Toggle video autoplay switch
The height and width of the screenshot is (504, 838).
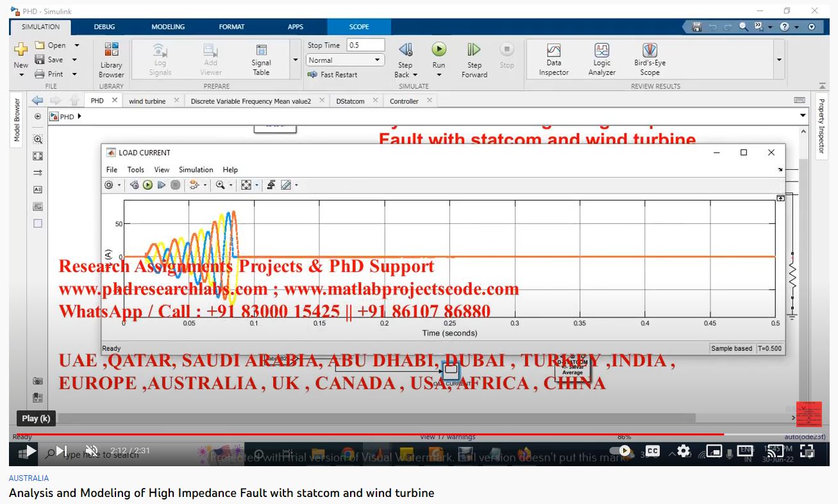click(620, 451)
